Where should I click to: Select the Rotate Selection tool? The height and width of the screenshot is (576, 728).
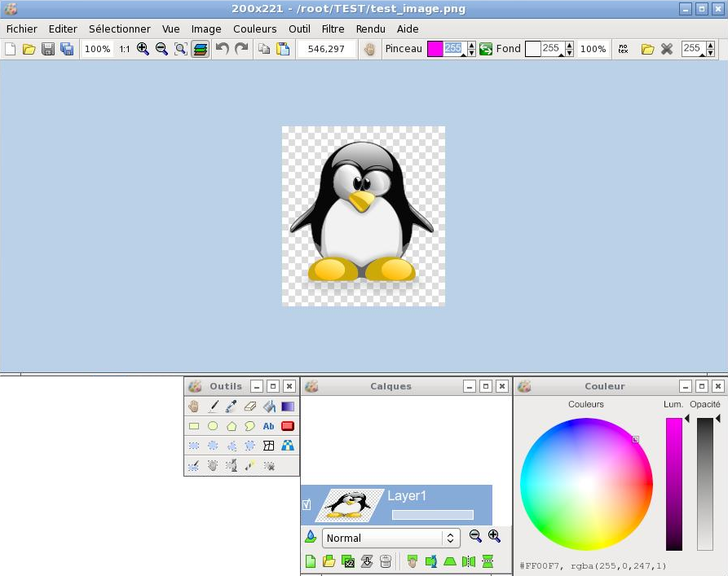click(232, 465)
